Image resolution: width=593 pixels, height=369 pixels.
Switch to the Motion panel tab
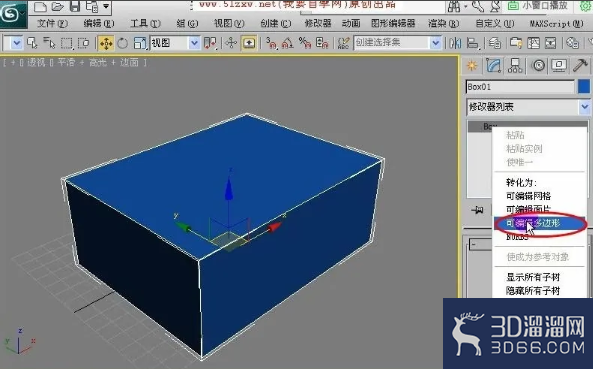[539, 66]
